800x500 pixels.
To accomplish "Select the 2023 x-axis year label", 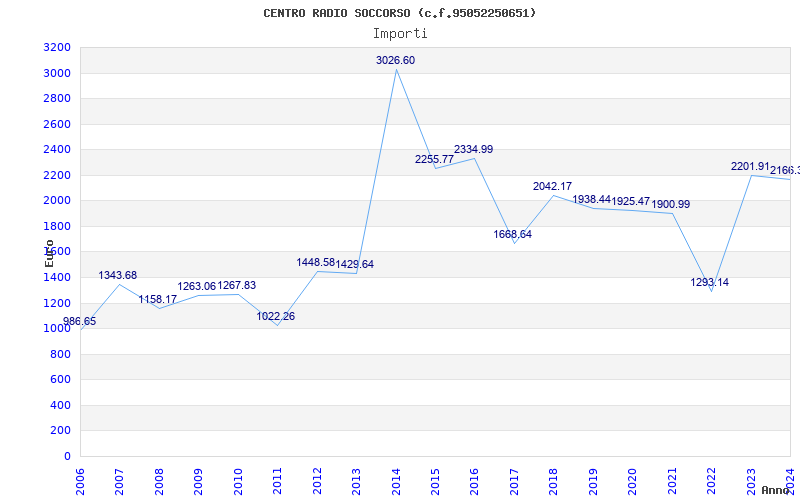I will [x=751, y=482].
